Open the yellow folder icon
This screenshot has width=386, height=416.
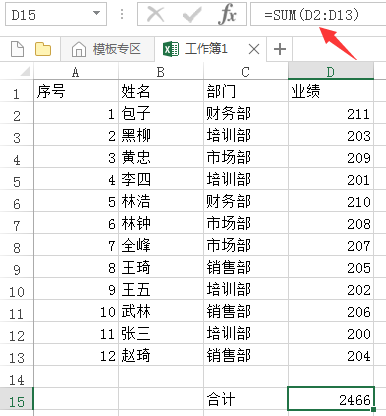click(43, 49)
